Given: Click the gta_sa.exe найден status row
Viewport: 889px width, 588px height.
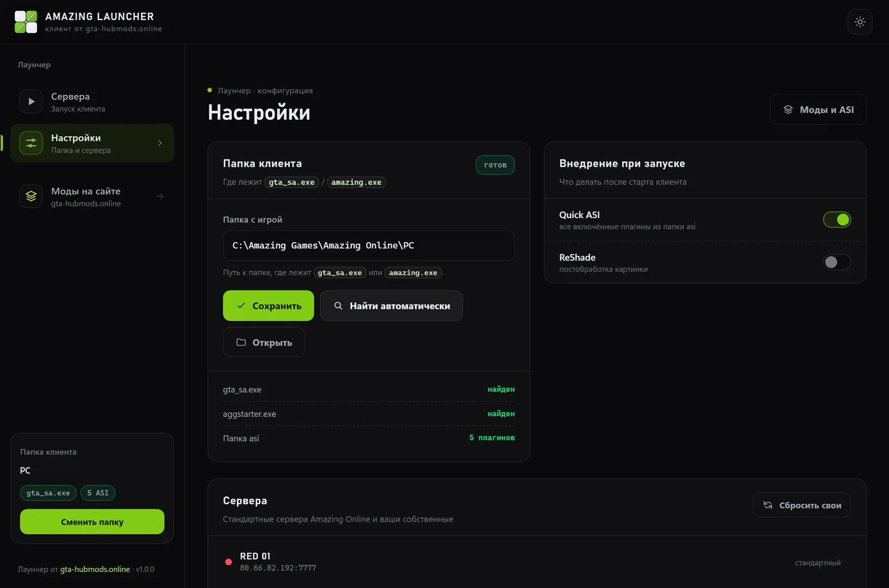Looking at the screenshot, I should 368,389.
